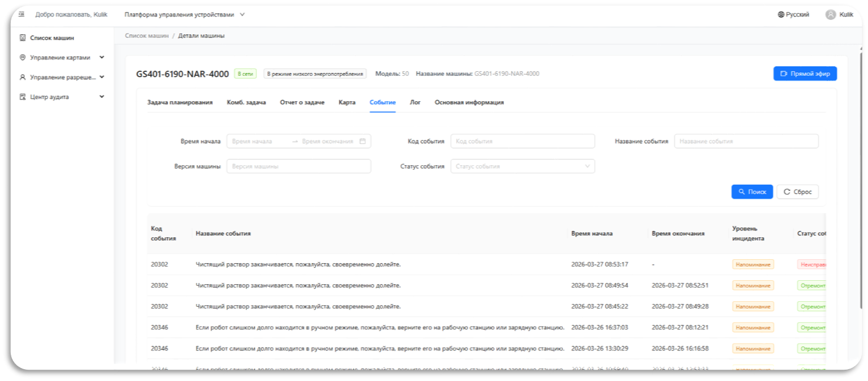This screenshot has width=868, height=381.
Task: Click the Название события column header
Action: [x=223, y=233]
